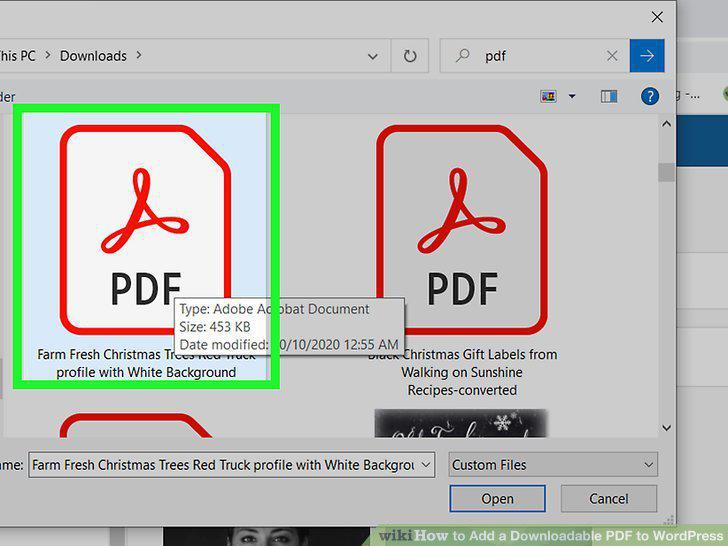Screen dimensions: 728x546
Task: Select the Black Christmas Gift Labels PDF file
Action: tap(462, 260)
